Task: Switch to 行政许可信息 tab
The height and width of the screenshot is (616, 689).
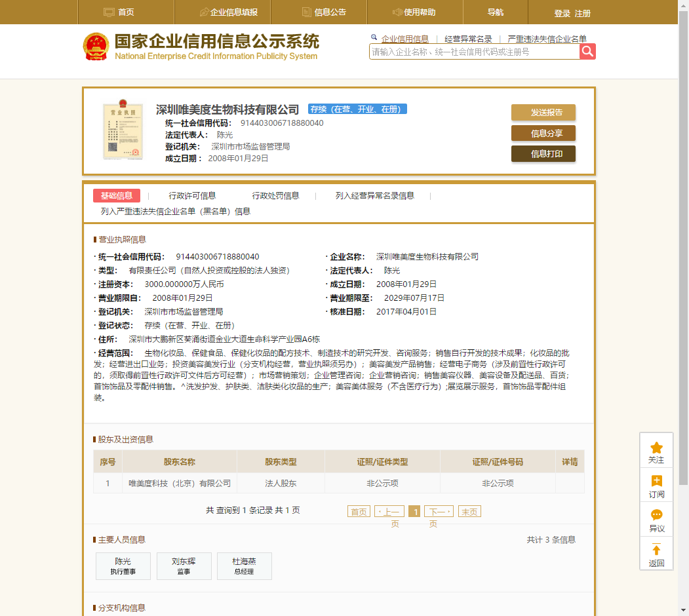Action: tap(192, 195)
